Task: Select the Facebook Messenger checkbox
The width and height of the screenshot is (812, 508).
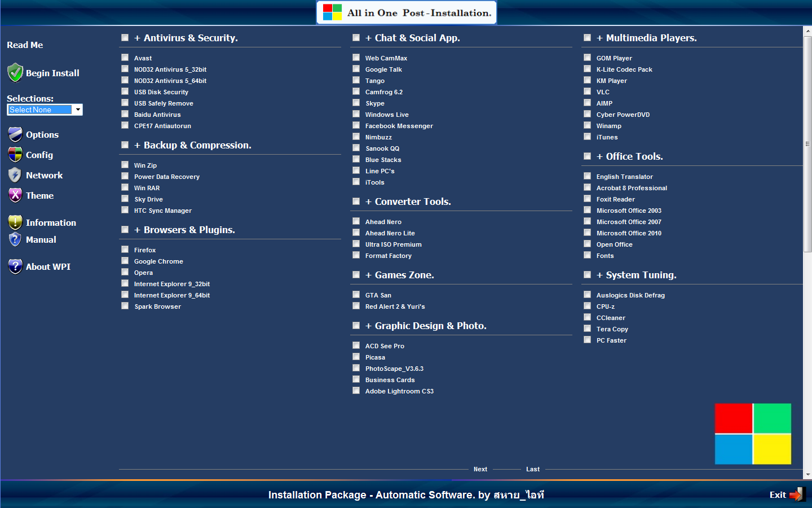Action: coord(356,125)
